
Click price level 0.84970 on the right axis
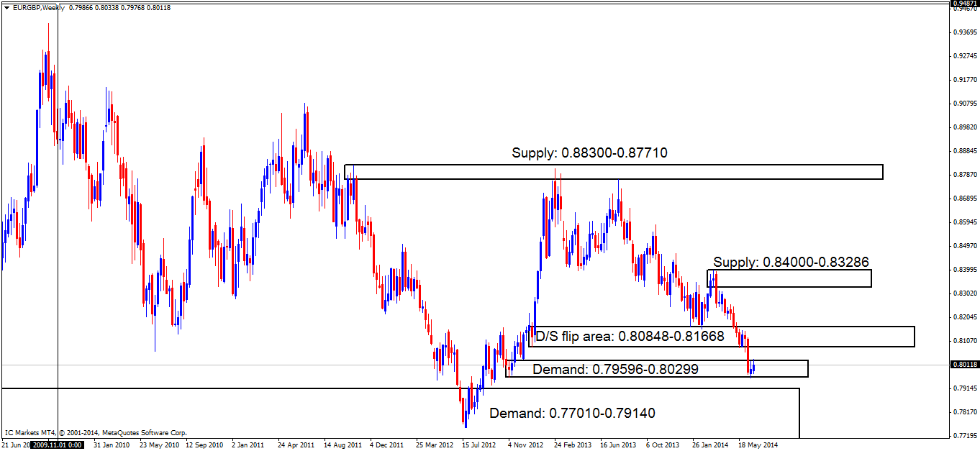pyautogui.click(x=963, y=246)
